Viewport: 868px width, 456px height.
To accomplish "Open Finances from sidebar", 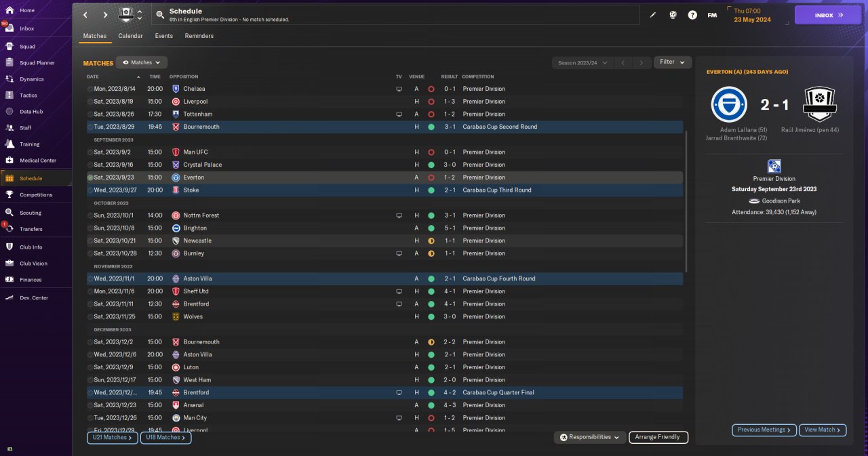I will [x=31, y=279].
